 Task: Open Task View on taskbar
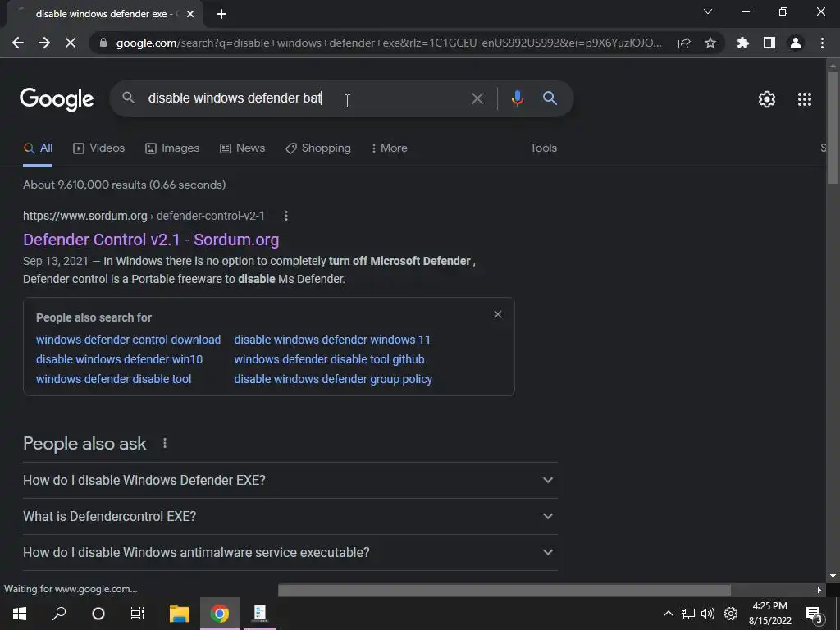[138, 614]
